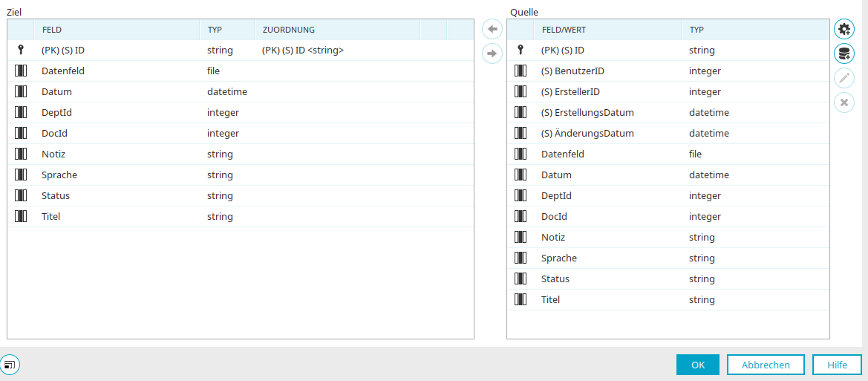This screenshot has height=381, width=868.
Task: Select the Sprache field in Ziel
Action: [59, 175]
